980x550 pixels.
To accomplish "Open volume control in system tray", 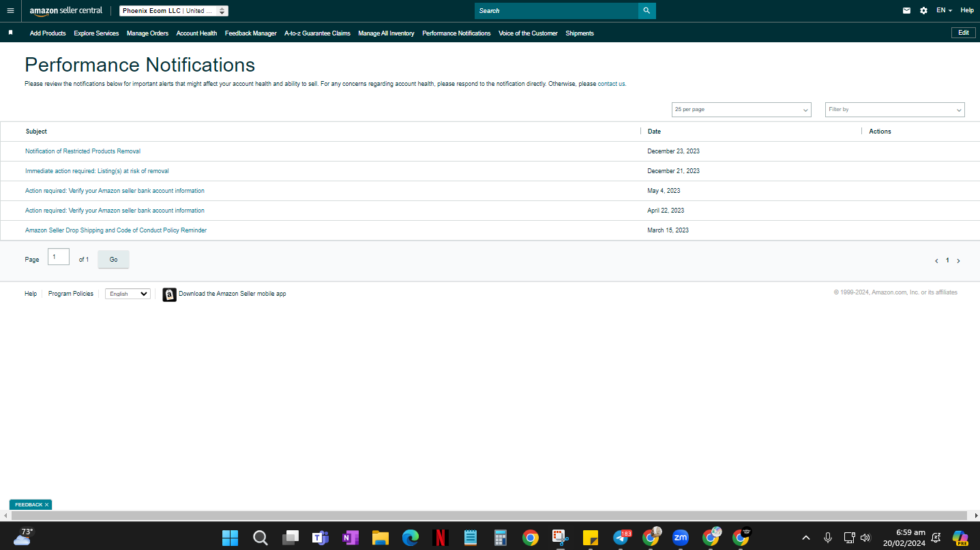I will pos(865,538).
